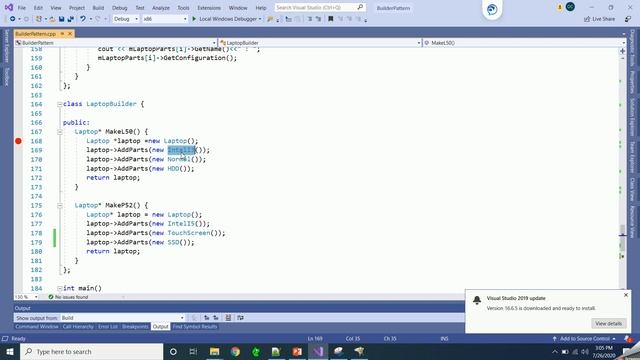Open the Extensions menu
The width and height of the screenshot is (640, 360).
[x=209, y=8]
